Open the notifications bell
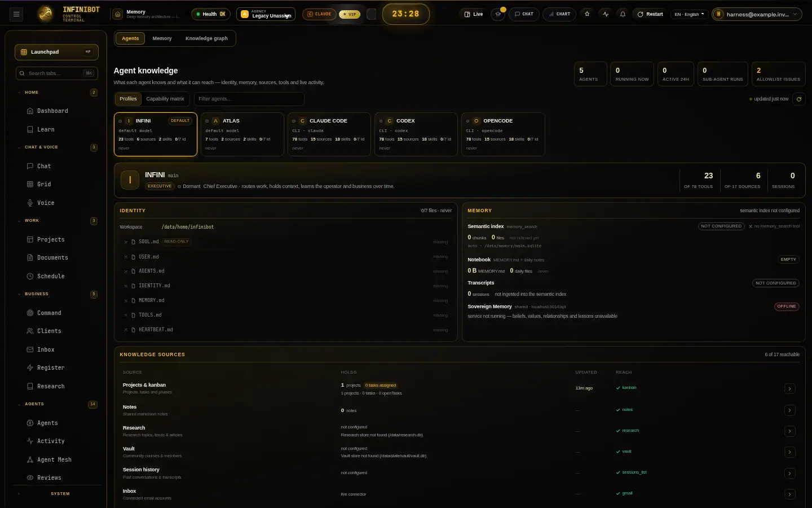The width and height of the screenshot is (812, 508). pos(623,14)
